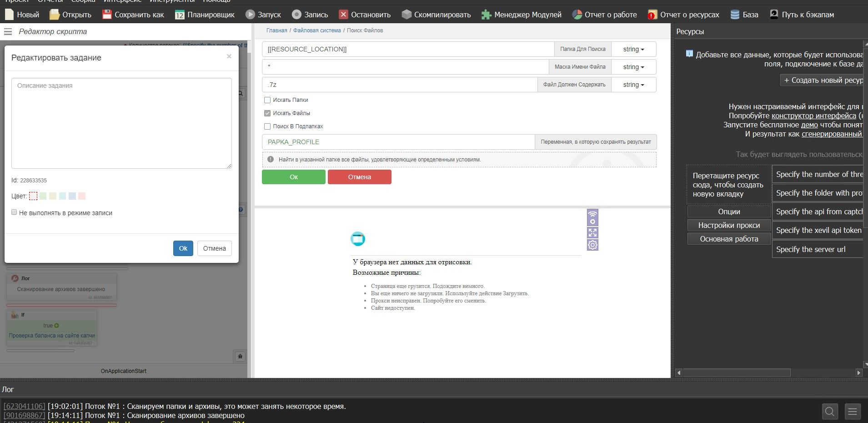
Task: Start script with the Запуск play icon
Action: [x=250, y=15]
